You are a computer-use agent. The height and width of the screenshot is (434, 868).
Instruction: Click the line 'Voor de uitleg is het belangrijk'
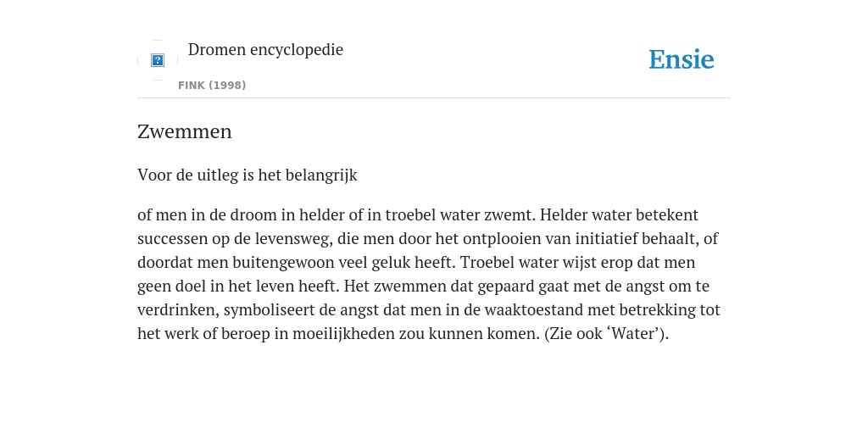pyautogui.click(x=248, y=175)
